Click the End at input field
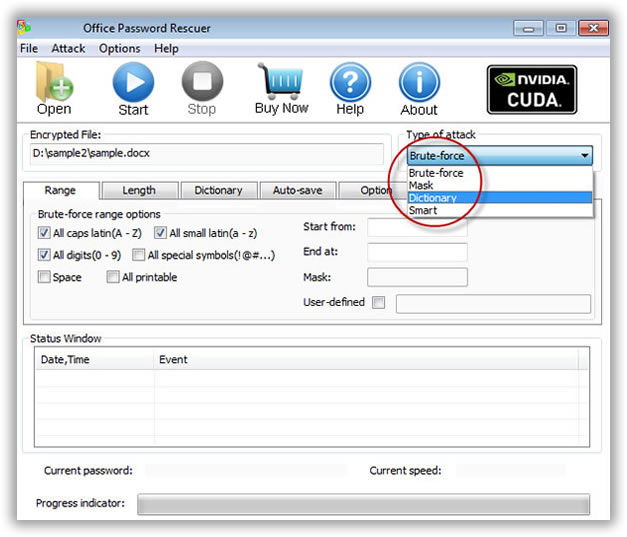 click(x=417, y=252)
